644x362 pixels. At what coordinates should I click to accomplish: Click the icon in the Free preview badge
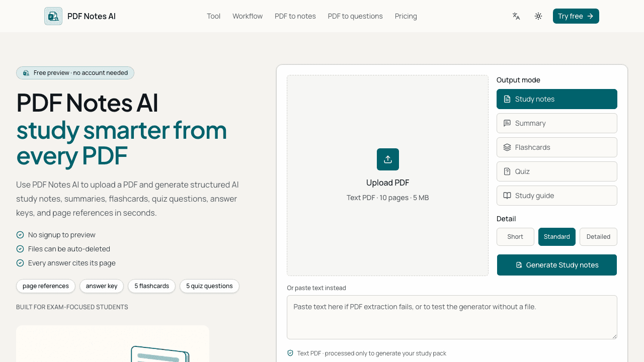click(26, 73)
